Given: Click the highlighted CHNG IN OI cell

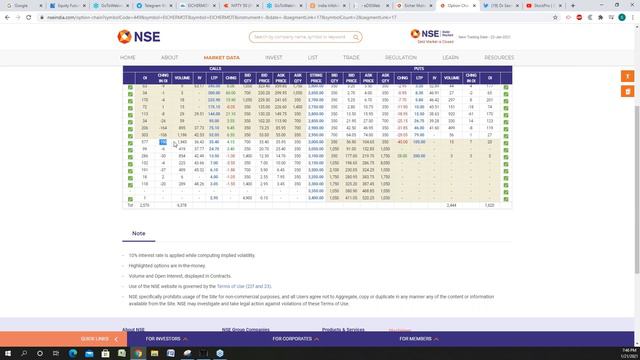Looking at the screenshot, I should (163, 142).
